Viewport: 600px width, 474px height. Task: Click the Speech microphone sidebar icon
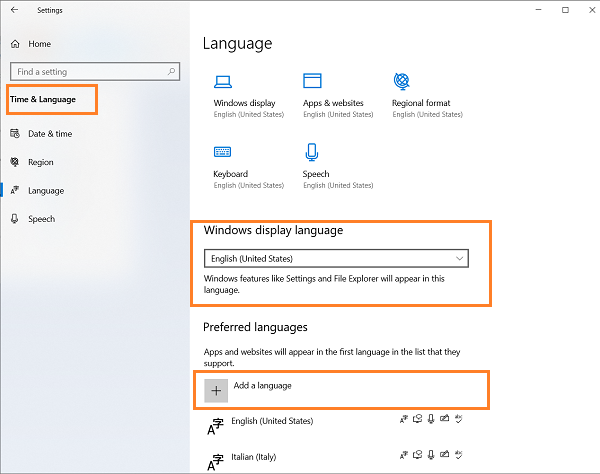pyautogui.click(x=15, y=218)
